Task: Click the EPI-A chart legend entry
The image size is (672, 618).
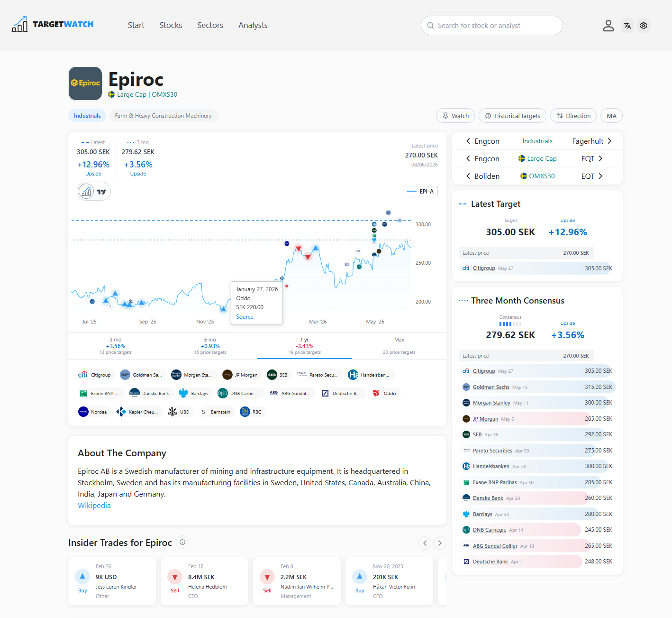Action: point(420,192)
